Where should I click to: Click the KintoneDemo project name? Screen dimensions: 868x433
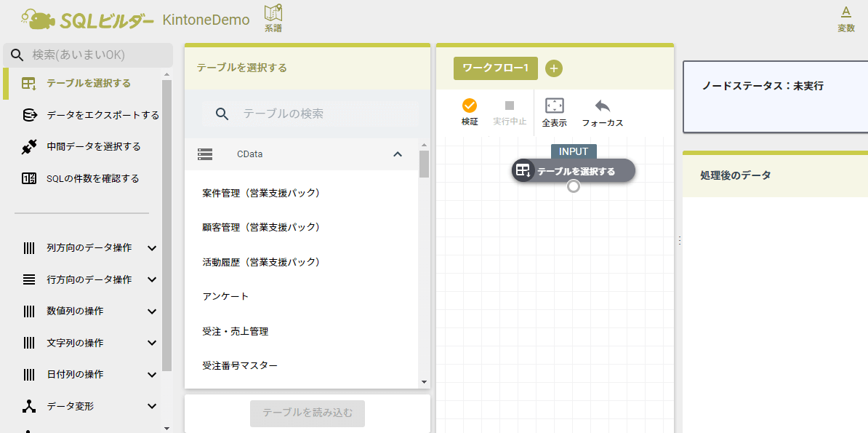(x=206, y=20)
